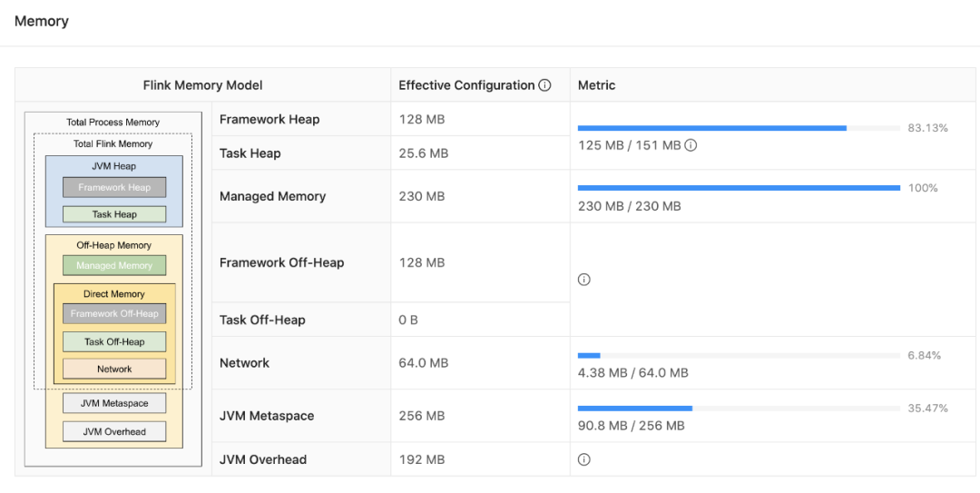Click the 4.38 MB / 64.0 MB metric text
The image size is (980, 493).
click(x=633, y=373)
